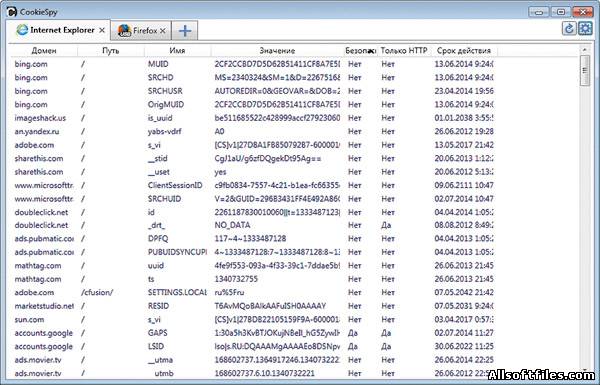Select the sun.com domain row
Viewport: 600px width, 385px height.
(254, 320)
